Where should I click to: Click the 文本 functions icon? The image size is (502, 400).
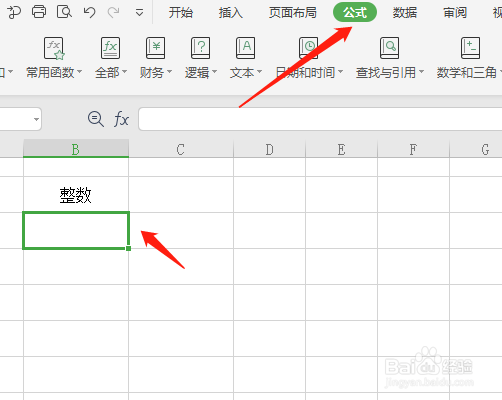coord(245,48)
